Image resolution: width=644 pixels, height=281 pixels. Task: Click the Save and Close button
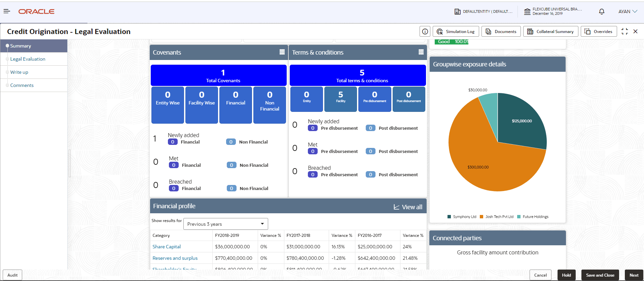(600, 275)
